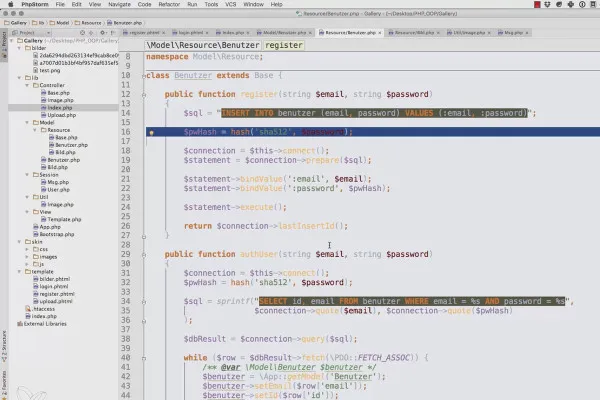Open the Project panel settings gear
The width and height of the screenshot is (600, 400).
[103, 33]
